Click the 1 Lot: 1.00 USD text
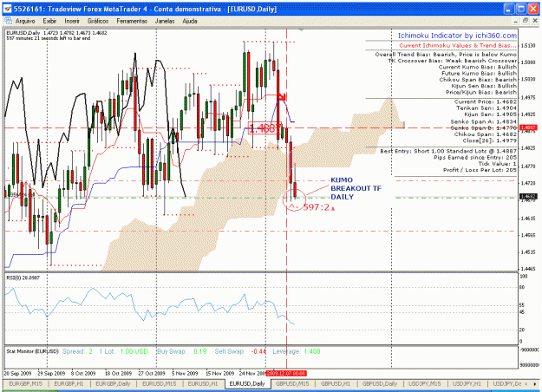This screenshot has height=392, width=542. pyautogui.click(x=123, y=351)
